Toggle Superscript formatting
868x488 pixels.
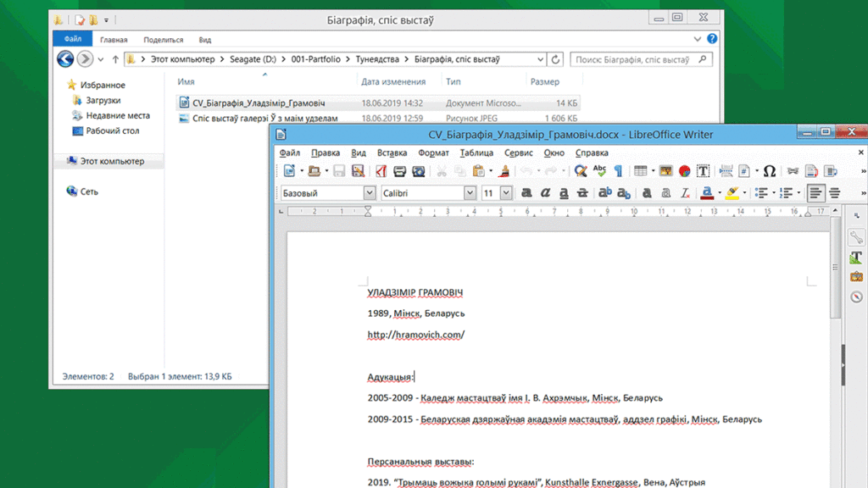tap(605, 192)
